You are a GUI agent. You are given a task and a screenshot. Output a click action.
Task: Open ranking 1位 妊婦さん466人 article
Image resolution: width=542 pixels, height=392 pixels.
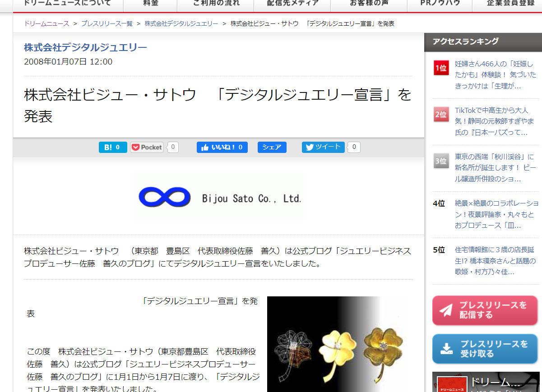pyautogui.click(x=496, y=75)
